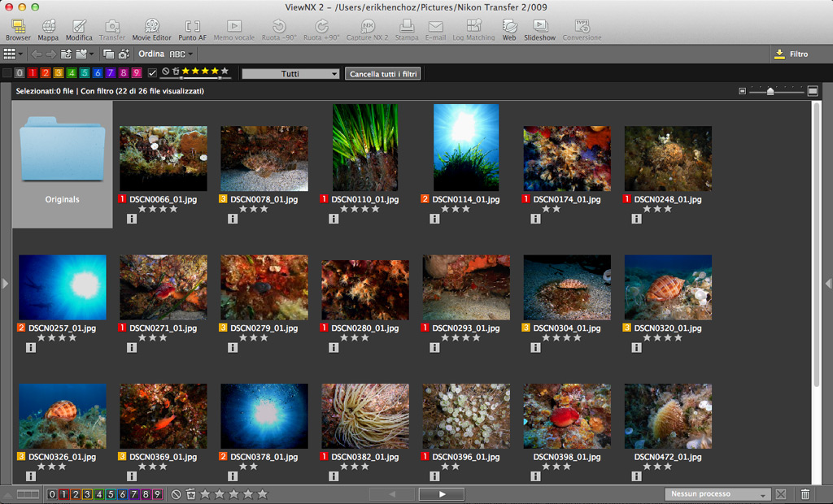
Task: Click Cancella tutti i filtri button
Action: 383,74
